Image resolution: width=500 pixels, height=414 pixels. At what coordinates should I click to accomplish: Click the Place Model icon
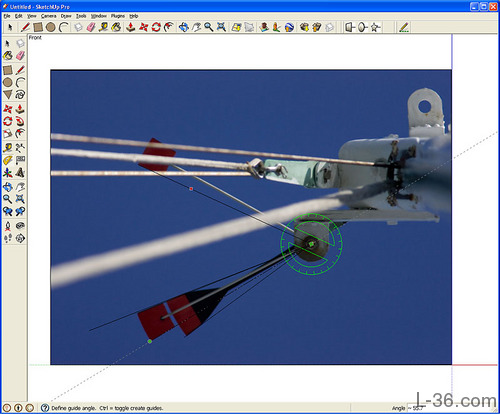tap(264, 27)
